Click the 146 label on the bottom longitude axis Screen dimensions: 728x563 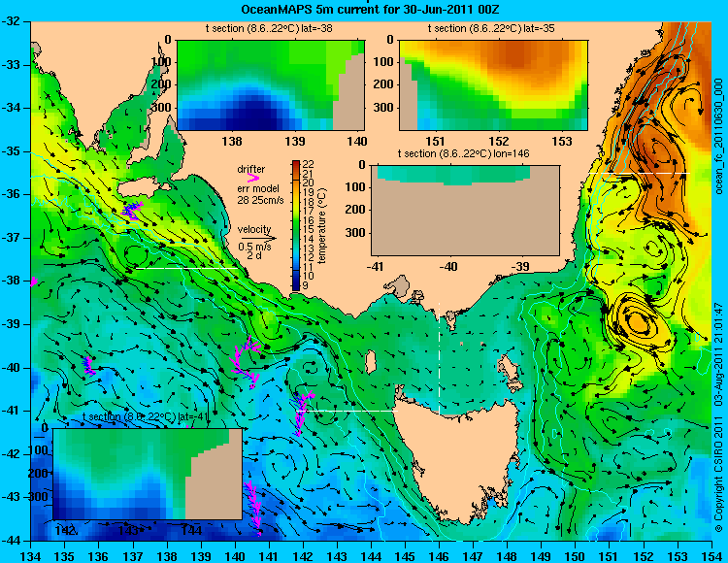click(439, 556)
